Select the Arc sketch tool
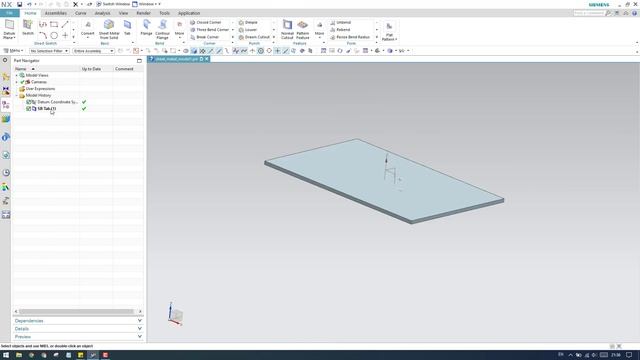Viewport: 640px width, 360px height. (x=43, y=35)
